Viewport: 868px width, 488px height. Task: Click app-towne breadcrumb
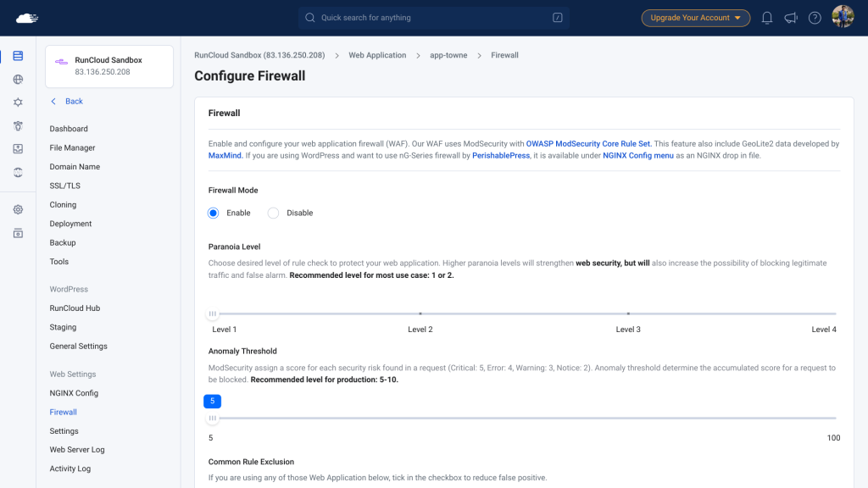click(448, 55)
